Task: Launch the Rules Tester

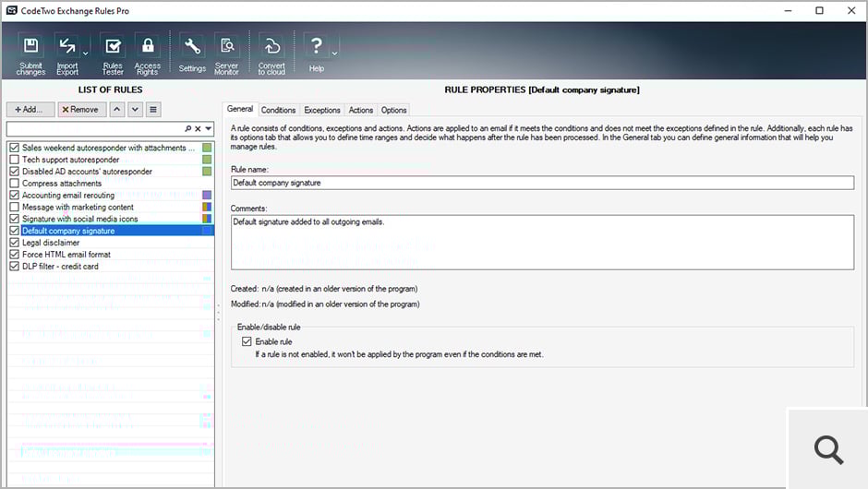Action: tap(113, 54)
